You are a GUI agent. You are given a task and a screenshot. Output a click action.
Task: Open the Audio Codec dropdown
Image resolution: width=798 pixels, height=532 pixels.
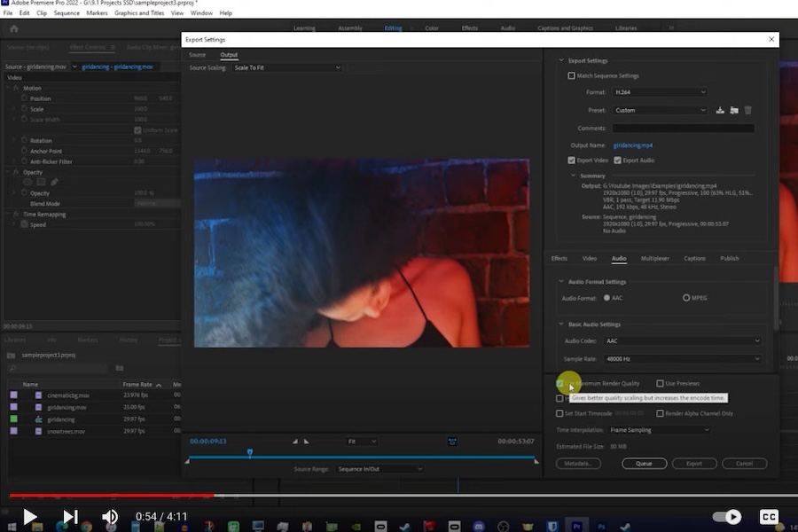coord(682,340)
